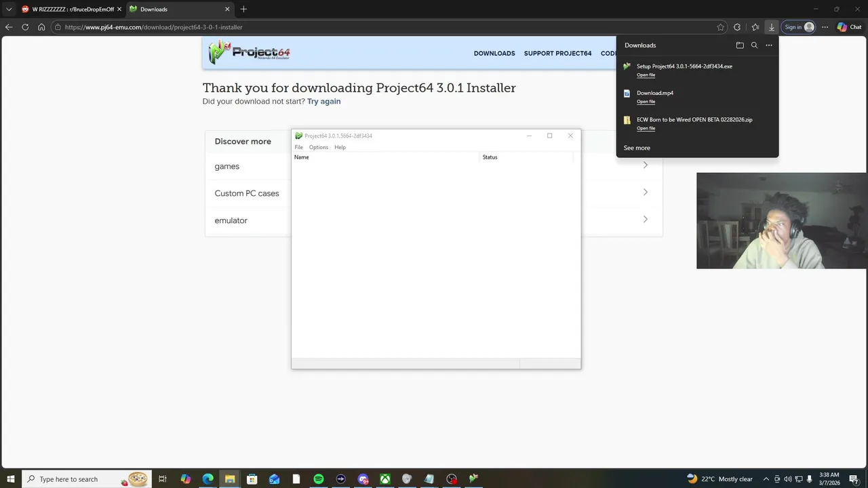Click the Sign in profile button
The width and height of the screenshot is (868, 488).
[799, 27]
